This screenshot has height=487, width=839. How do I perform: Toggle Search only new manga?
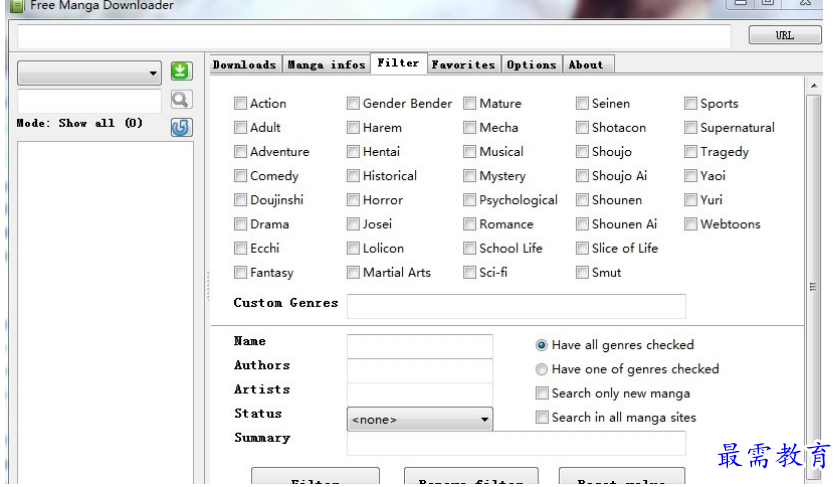point(542,393)
